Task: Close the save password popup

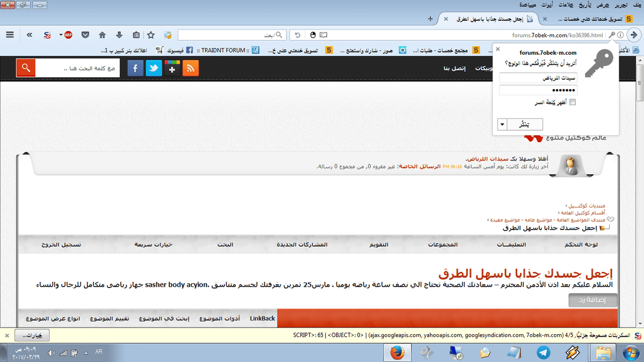Action: (x=497, y=49)
